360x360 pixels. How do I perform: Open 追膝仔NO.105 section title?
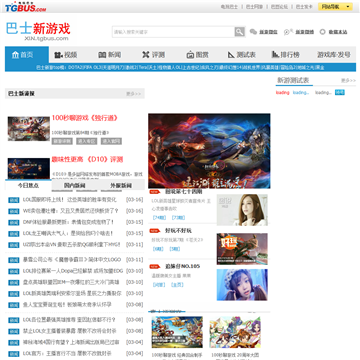[183, 266]
